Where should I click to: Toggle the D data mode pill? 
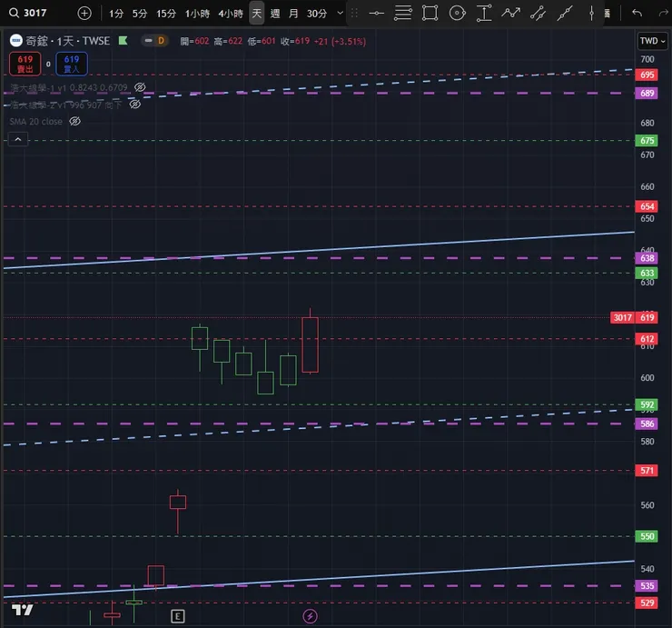click(154, 41)
